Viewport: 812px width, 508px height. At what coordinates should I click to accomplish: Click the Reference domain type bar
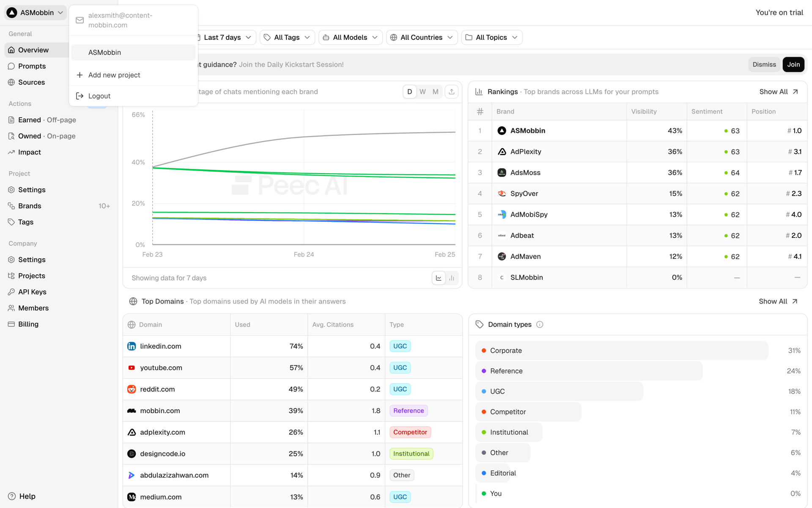(589, 371)
